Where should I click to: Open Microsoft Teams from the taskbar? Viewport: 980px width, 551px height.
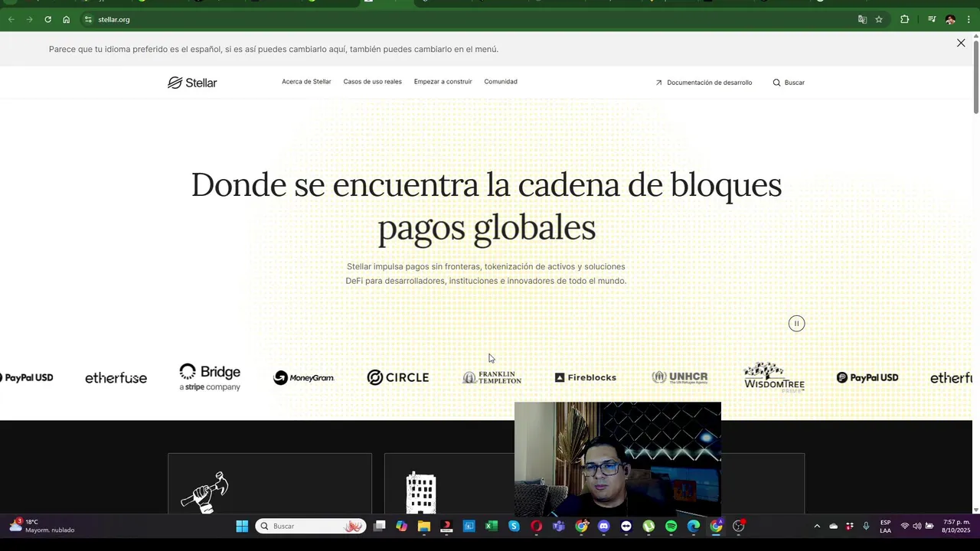click(x=559, y=526)
